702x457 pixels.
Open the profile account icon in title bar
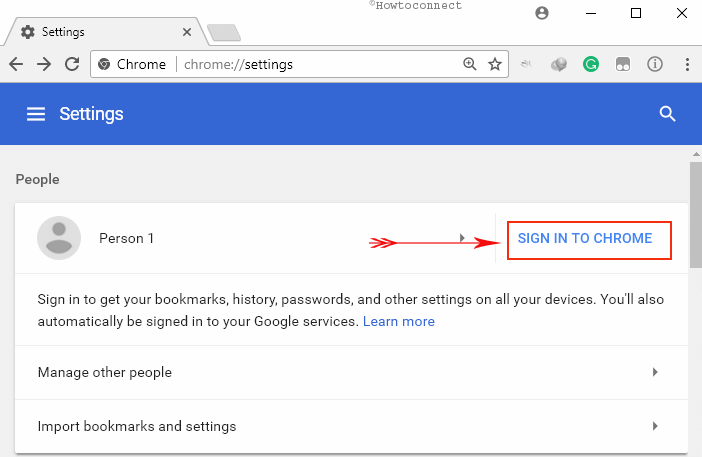click(542, 13)
